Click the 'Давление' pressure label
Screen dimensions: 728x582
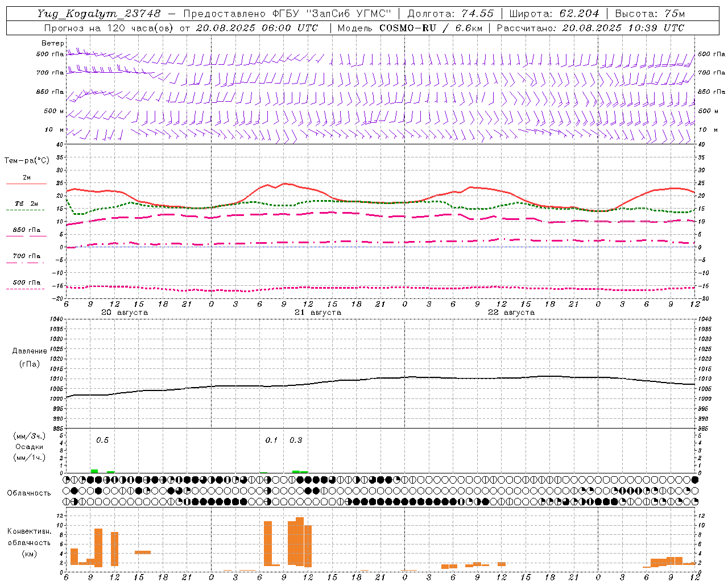tap(30, 351)
